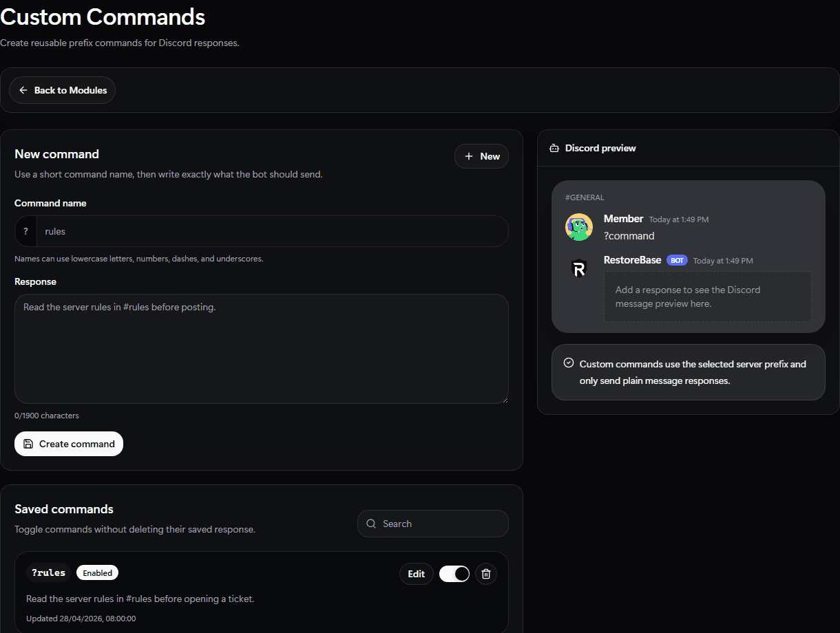
Task: Click the Search saved commands field
Action: pyautogui.click(x=433, y=524)
